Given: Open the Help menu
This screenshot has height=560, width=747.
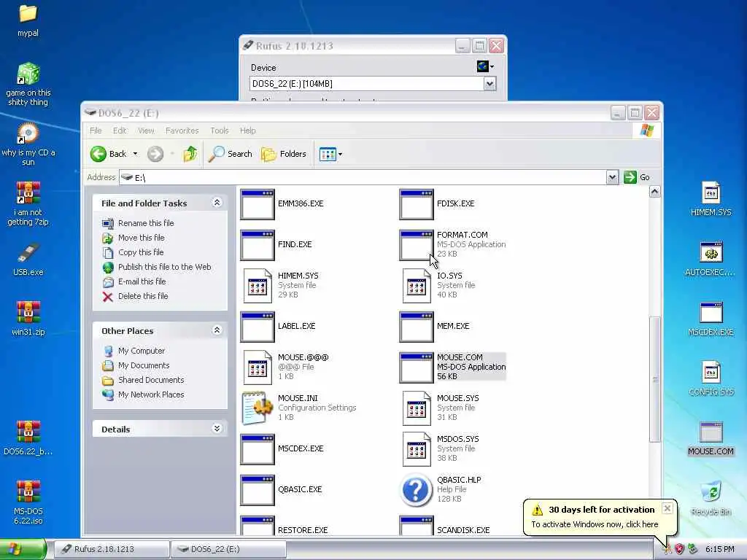Looking at the screenshot, I should click(247, 131).
